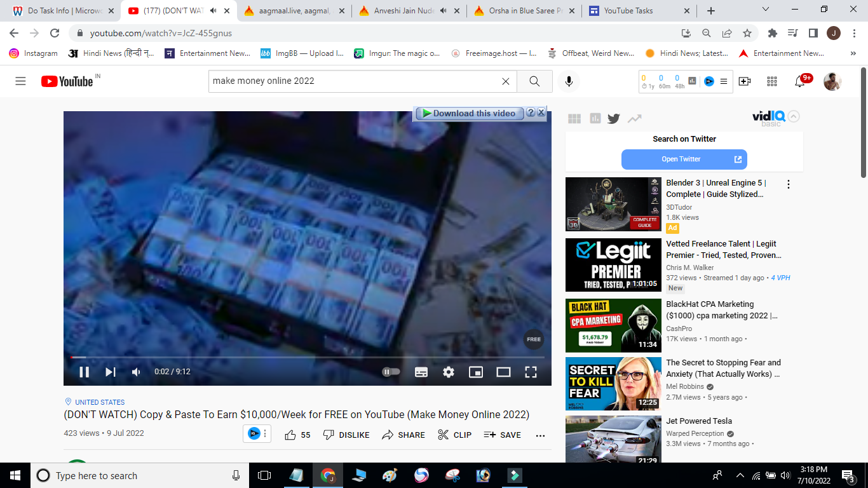Image resolution: width=868 pixels, height=488 pixels.
Task: Seek on the video progress bar
Action: (308, 357)
